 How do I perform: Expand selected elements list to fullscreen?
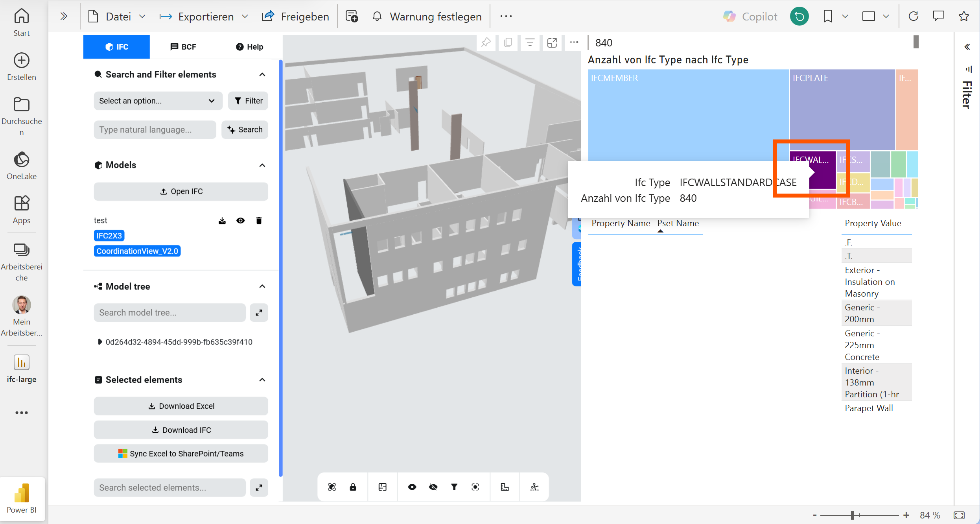259,488
